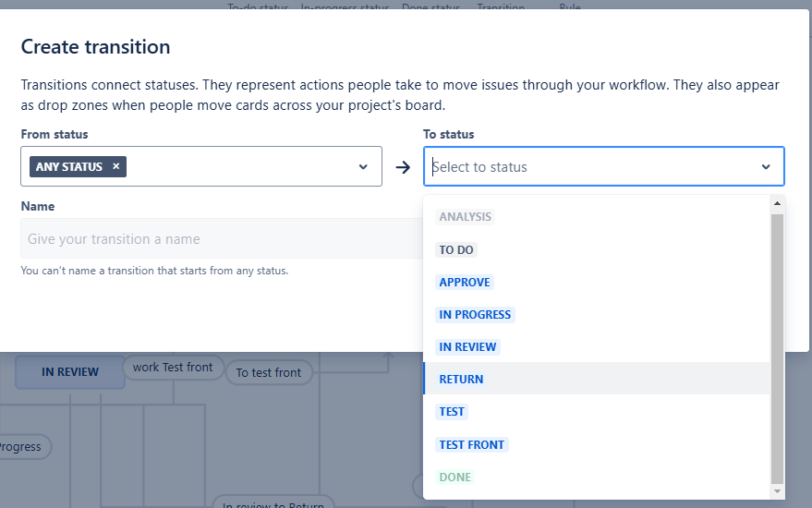
Task: Choose IN REVIEW from the dropdown list
Action: [x=467, y=347]
